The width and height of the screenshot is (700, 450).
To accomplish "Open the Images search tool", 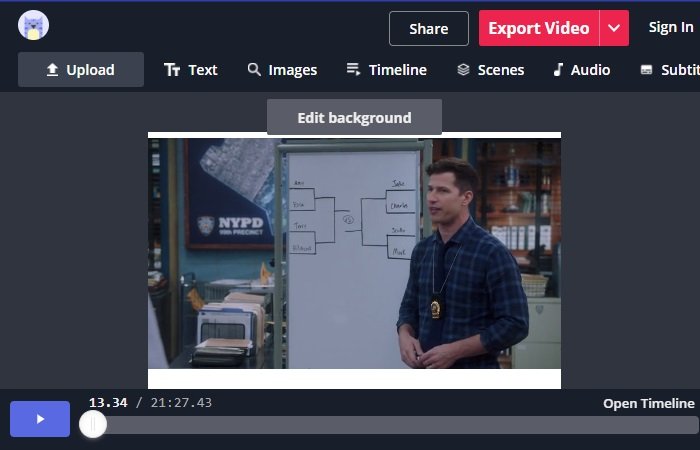I will point(282,70).
